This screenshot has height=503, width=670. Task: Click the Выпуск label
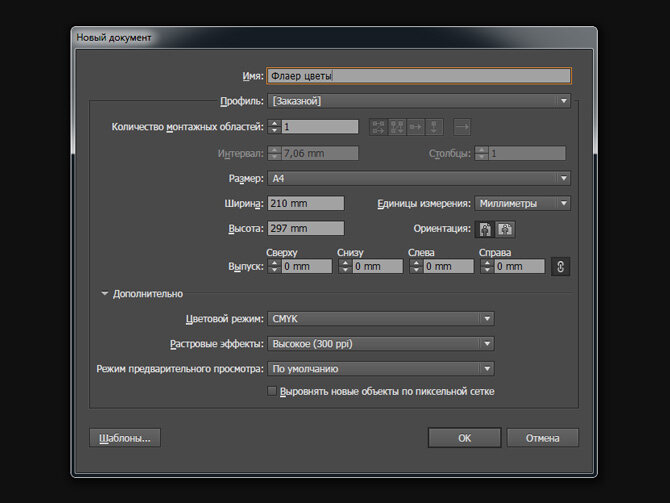pos(246,267)
